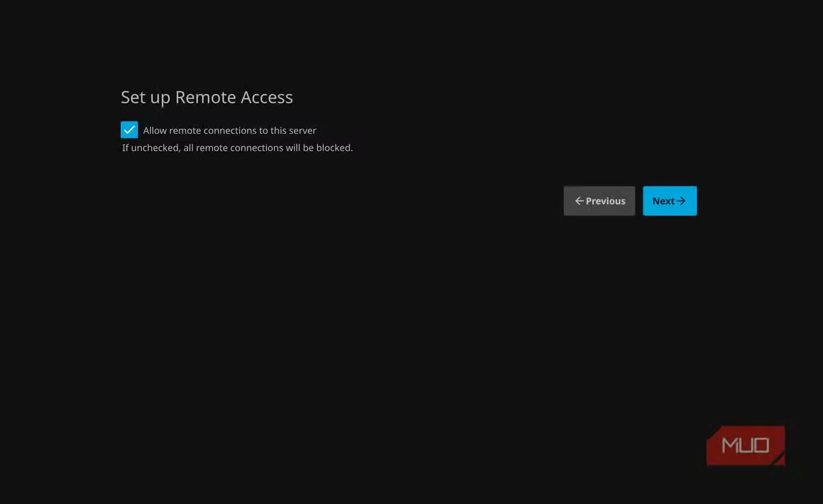The width and height of the screenshot is (823, 504).
Task: Continue with the Next button
Action: coord(669,201)
